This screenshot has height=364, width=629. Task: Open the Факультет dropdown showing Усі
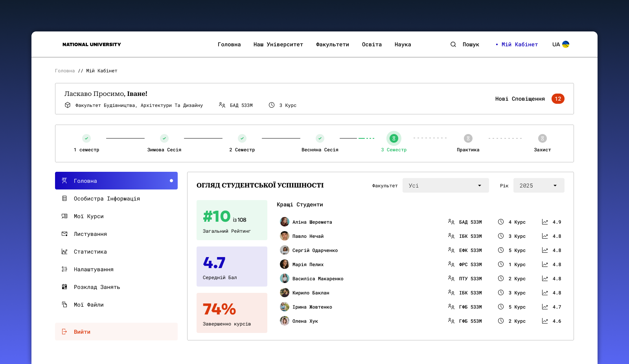445,185
